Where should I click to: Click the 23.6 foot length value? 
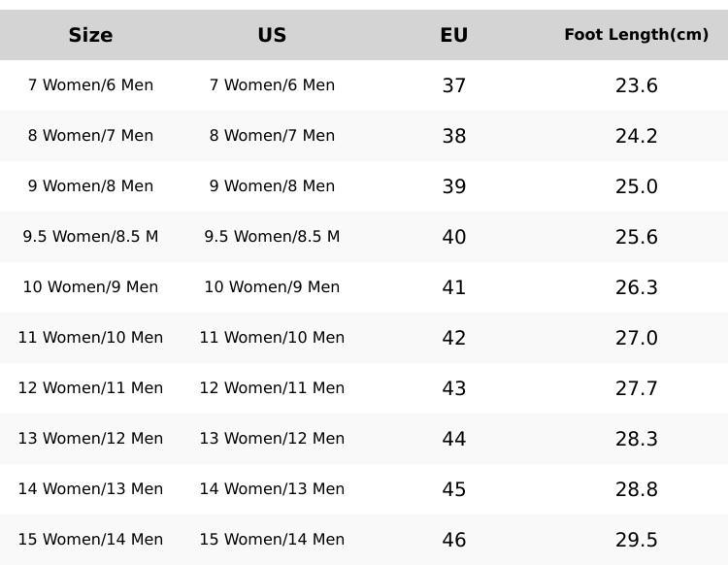point(636,85)
